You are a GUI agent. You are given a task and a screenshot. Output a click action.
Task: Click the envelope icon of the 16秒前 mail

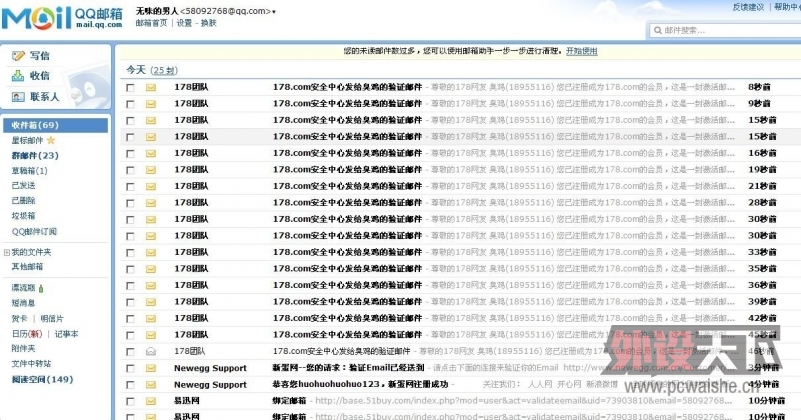[x=151, y=153]
